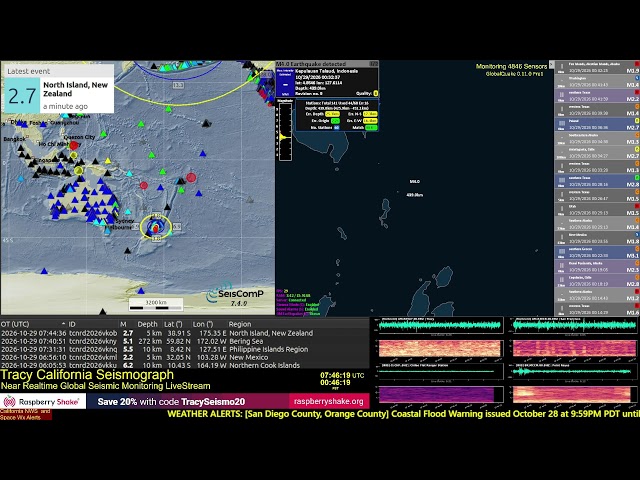Open the top-left Tracy waveform plot

[x=440, y=325]
